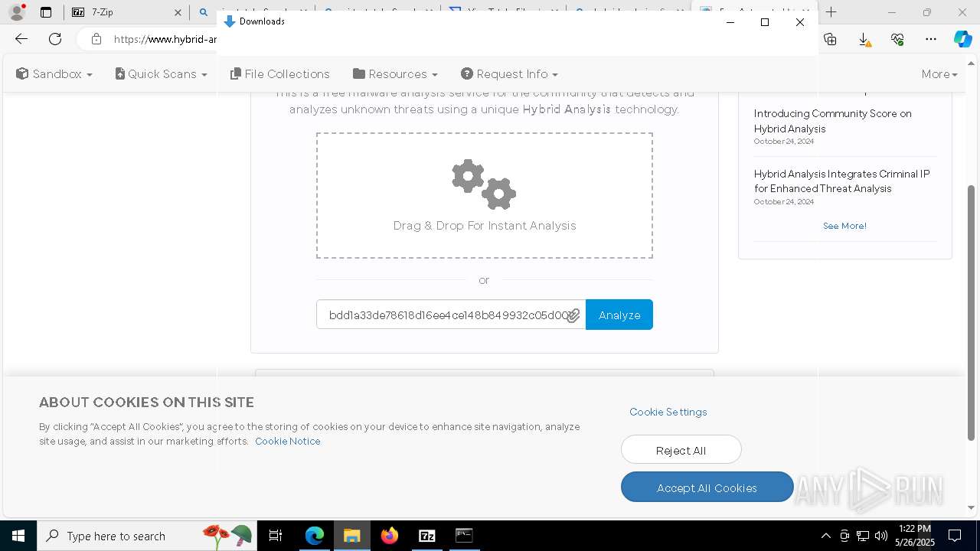The image size is (980, 551).
Task: Expand the Quick Scans dropdown menu
Action: click(162, 74)
